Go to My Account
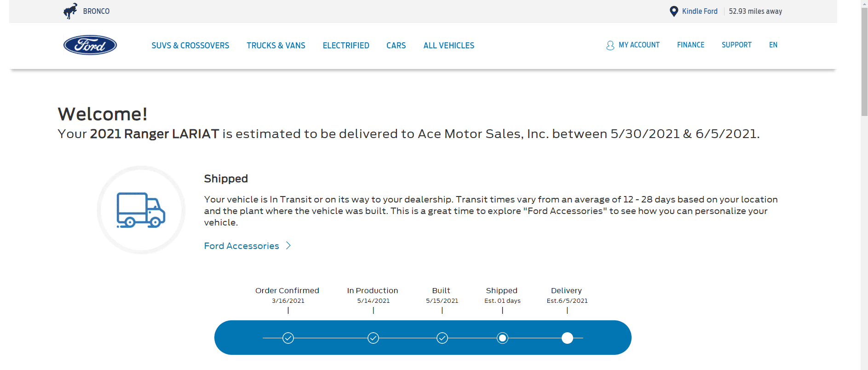Screen dimensions: 868x370 click(639, 45)
